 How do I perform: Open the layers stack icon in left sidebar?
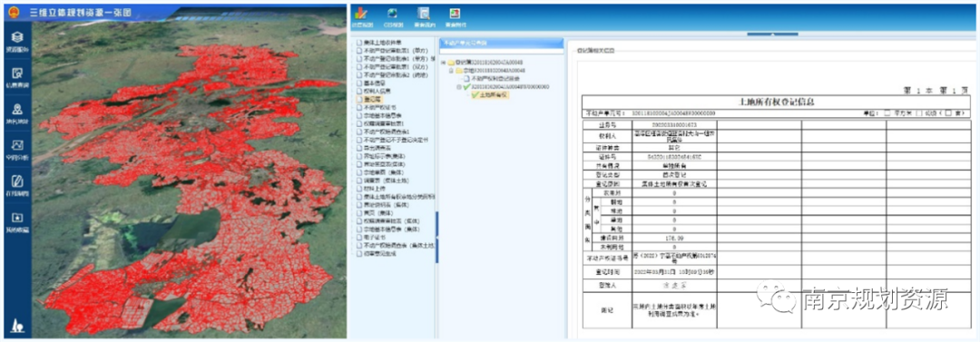tap(17, 37)
